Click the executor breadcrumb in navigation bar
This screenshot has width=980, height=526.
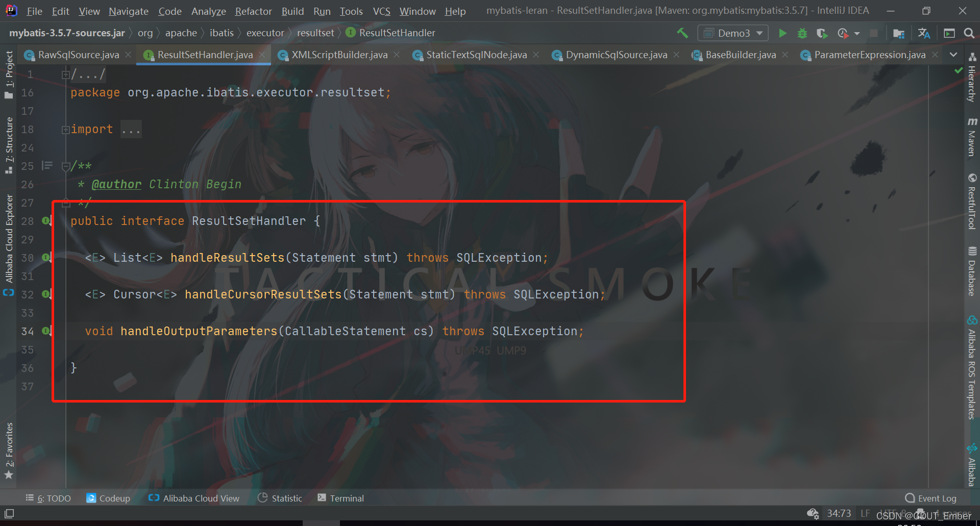[x=265, y=33]
